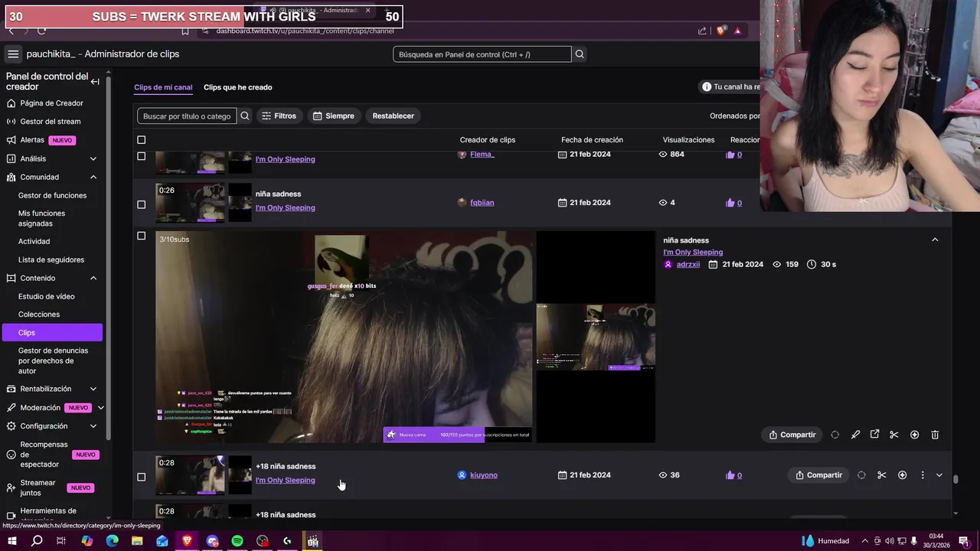980x551 pixels.
Task: Open the Filtros button
Action: coord(279,116)
